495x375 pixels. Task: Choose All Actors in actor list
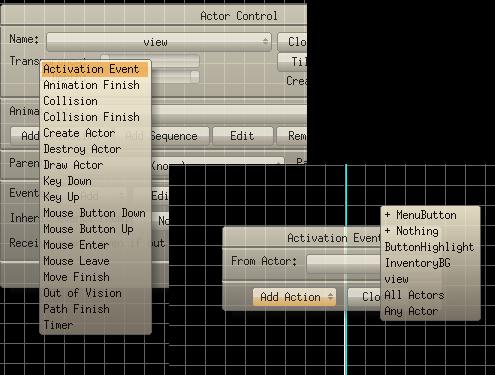coord(430,295)
